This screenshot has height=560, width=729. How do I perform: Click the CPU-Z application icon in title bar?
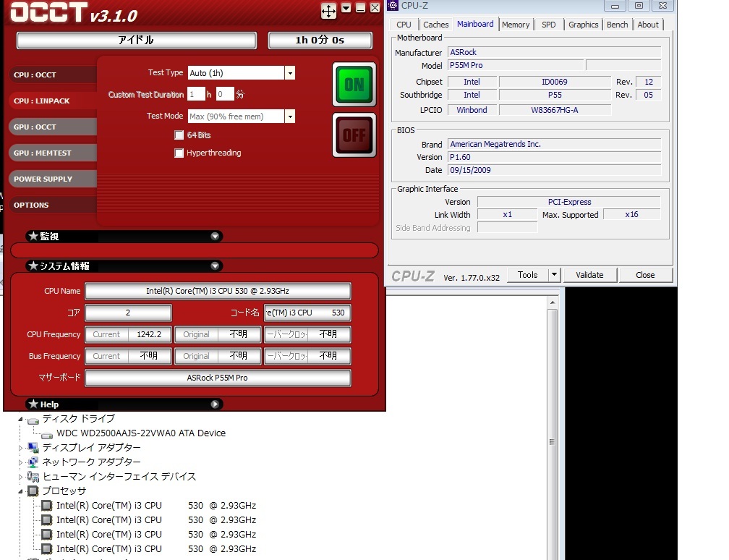pos(393,6)
